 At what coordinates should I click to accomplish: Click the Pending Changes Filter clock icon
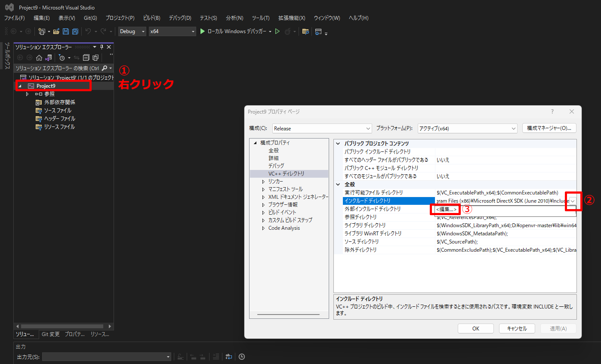[62, 58]
